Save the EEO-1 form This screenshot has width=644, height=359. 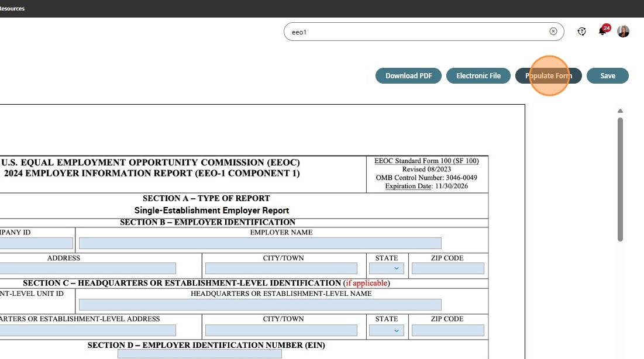(x=608, y=75)
